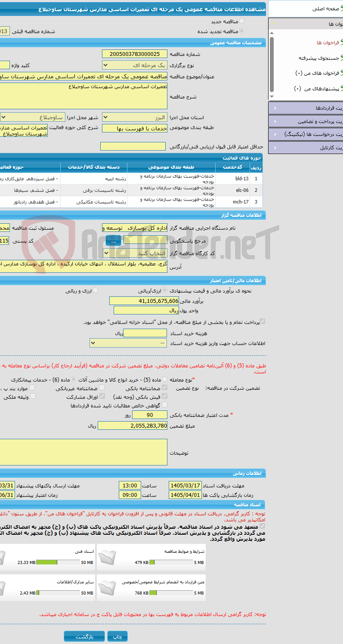
Task: Expand the درخواست ها (تیکتینگ) sidebar section
Action: 306,134
